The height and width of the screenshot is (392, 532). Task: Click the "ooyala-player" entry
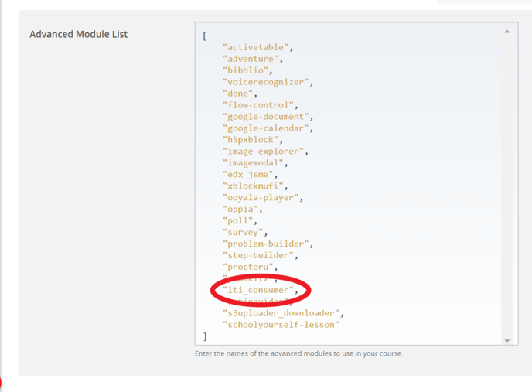coord(261,197)
